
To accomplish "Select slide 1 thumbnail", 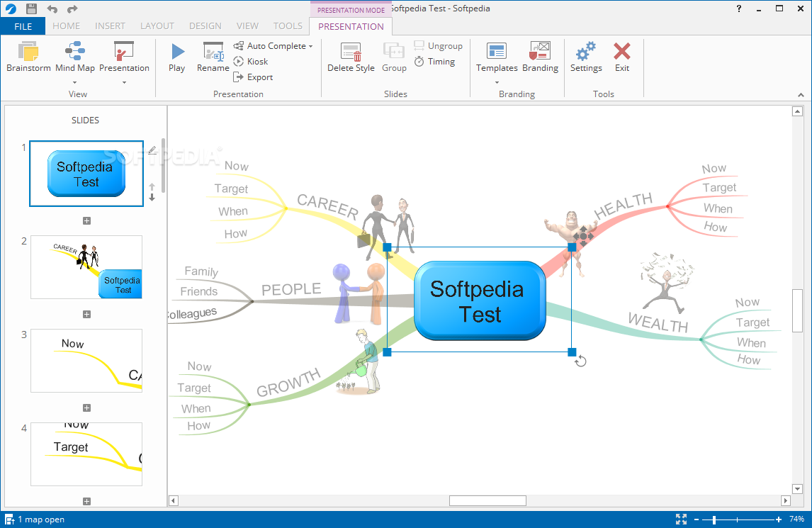I will 86,174.
